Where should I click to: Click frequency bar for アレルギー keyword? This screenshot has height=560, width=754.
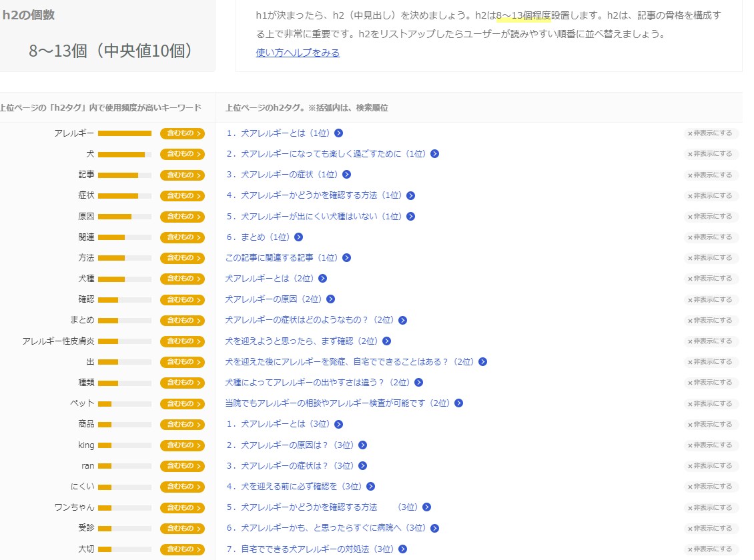(x=125, y=133)
